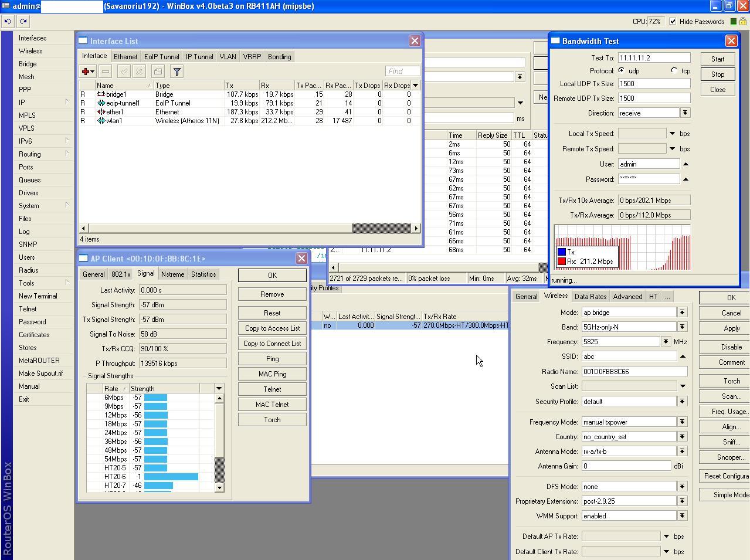This screenshot has height=560, width=750.
Task: Open the Wireless section in the sidebar
Action: (x=30, y=51)
